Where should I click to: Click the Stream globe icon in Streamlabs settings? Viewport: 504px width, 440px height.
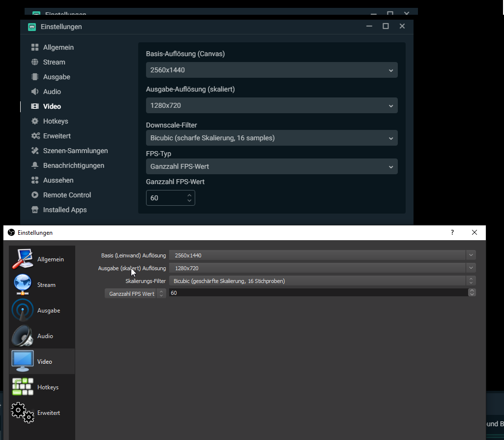click(x=35, y=62)
